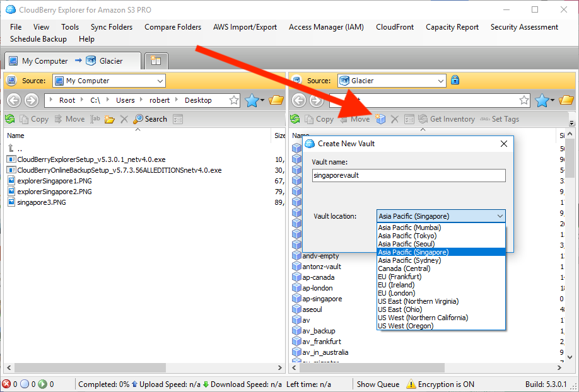Open the Capacity Report menu

(452, 27)
